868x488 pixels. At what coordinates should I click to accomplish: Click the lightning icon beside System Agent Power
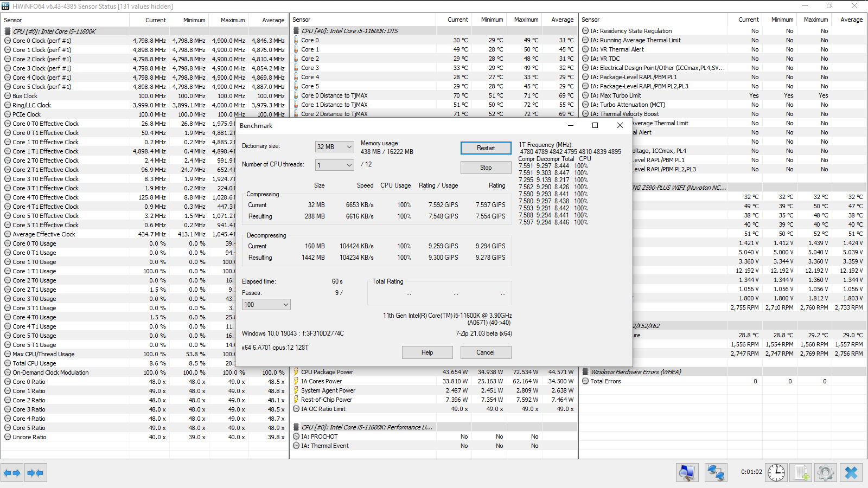click(296, 390)
